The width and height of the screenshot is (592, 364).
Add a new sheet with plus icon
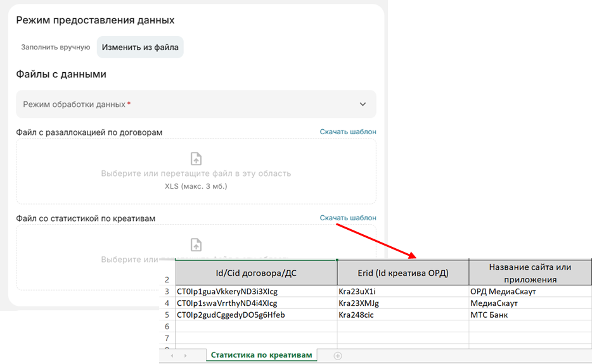pyautogui.click(x=338, y=356)
